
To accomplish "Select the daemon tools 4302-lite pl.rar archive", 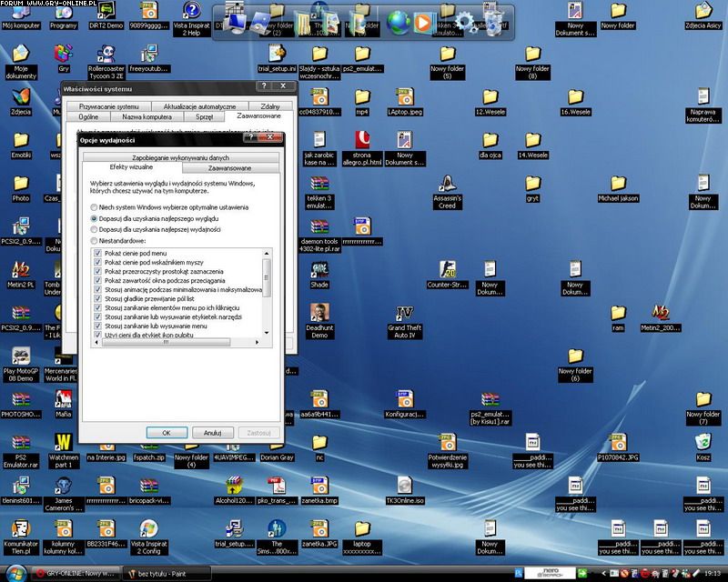I will (319, 235).
